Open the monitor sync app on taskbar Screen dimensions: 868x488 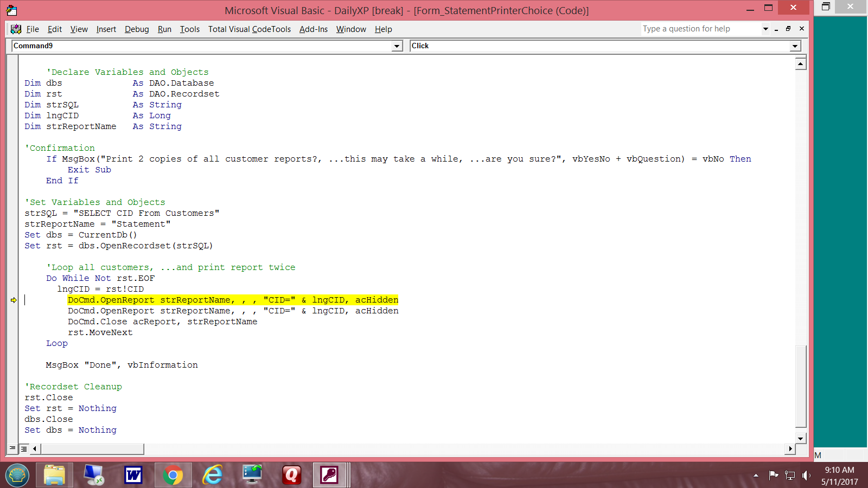pyautogui.click(x=252, y=475)
